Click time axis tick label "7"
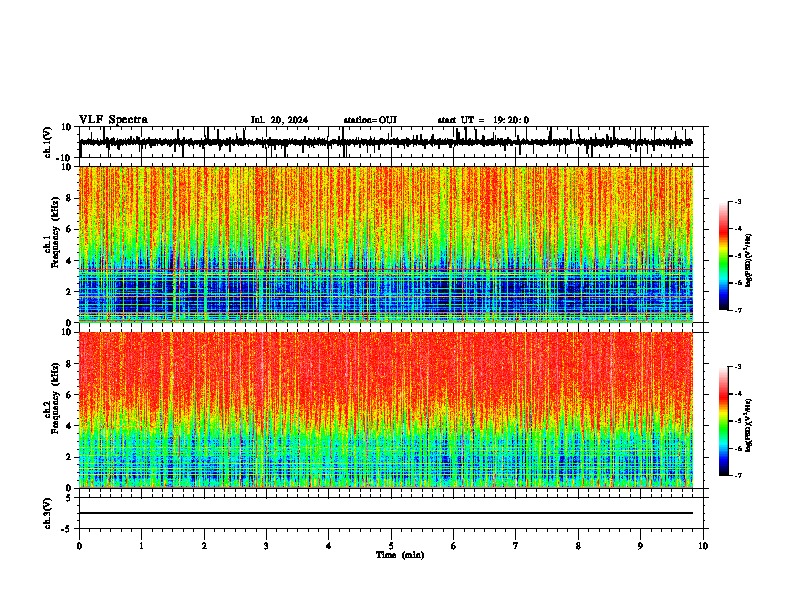Image resolution: width=792 pixels, height=612 pixels. [x=516, y=546]
